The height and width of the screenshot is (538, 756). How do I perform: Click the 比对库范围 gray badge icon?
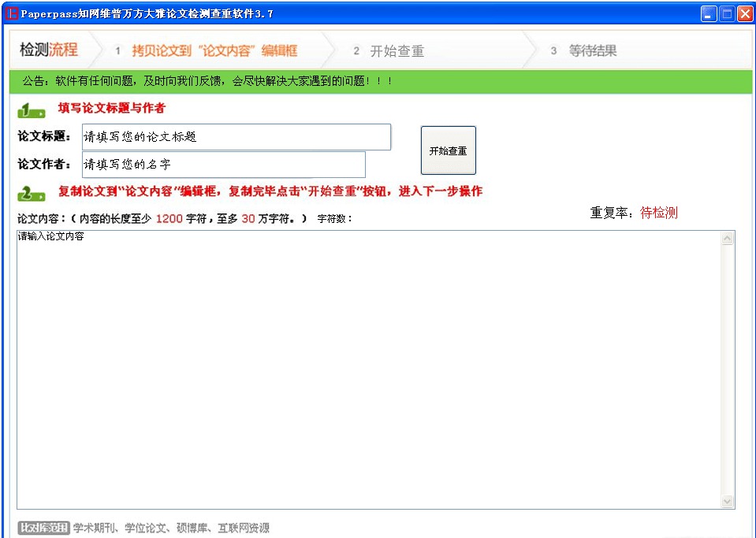coord(44,528)
